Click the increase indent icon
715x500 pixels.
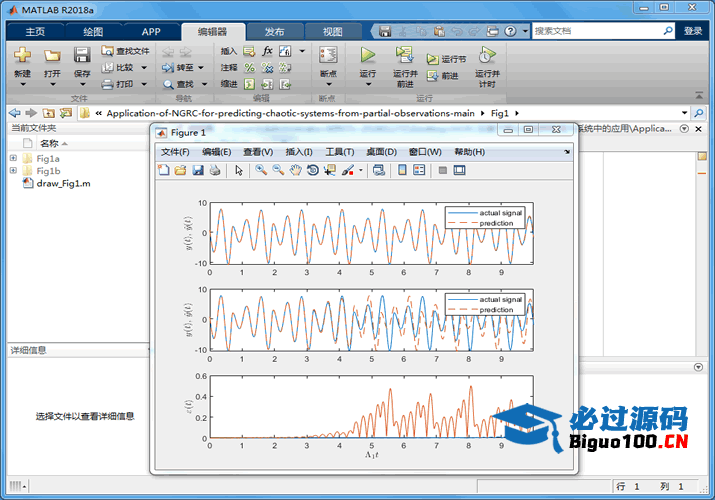pos(267,84)
